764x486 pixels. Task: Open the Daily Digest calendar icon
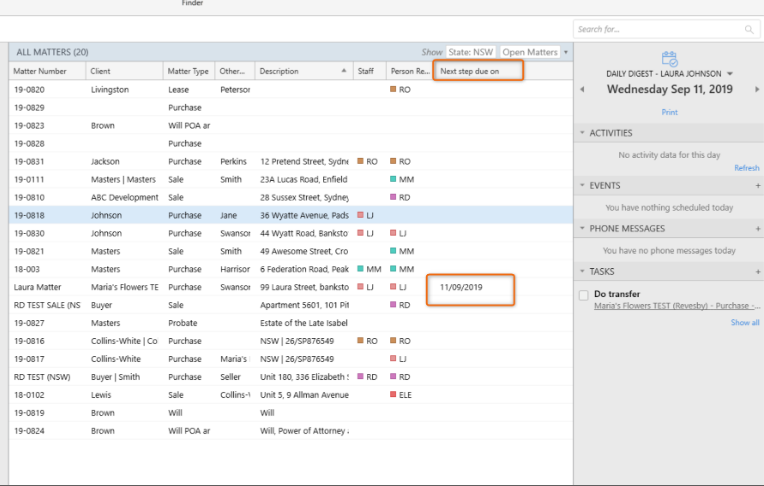(x=669, y=58)
